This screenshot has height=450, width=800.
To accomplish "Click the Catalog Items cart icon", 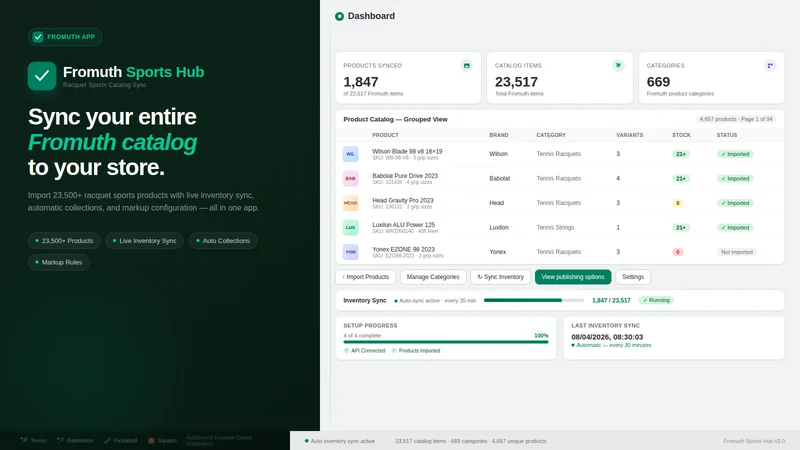I will point(618,65).
